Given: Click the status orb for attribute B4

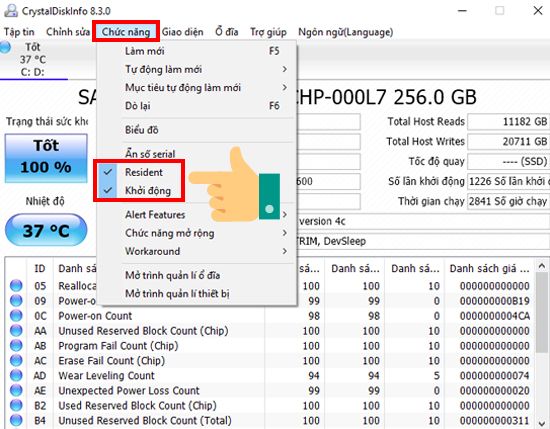Looking at the screenshot, I should (x=16, y=420).
